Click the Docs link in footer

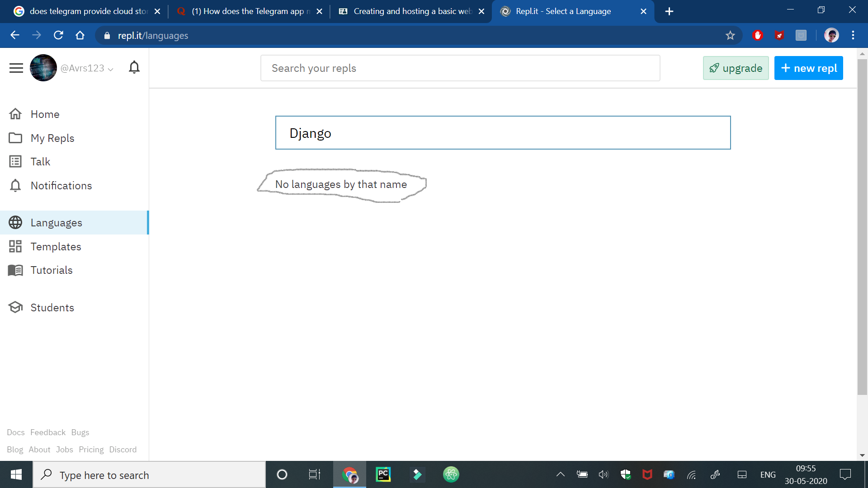14,432
